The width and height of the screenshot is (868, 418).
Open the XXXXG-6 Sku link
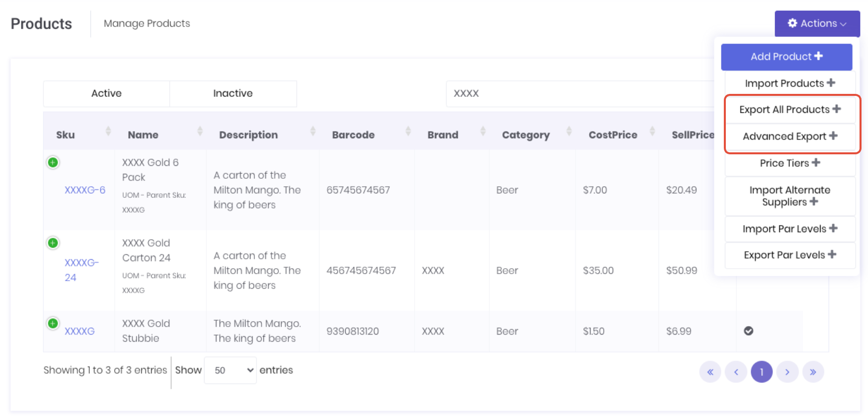(85, 190)
